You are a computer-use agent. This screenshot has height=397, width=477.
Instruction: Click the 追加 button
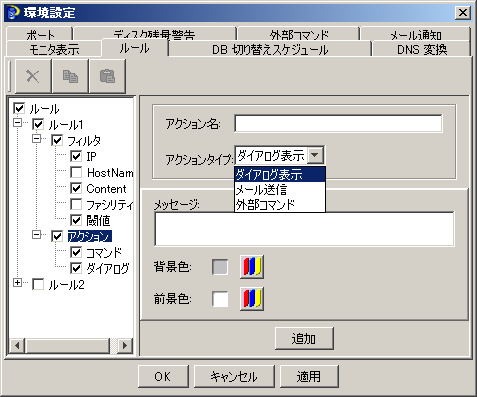(x=304, y=339)
